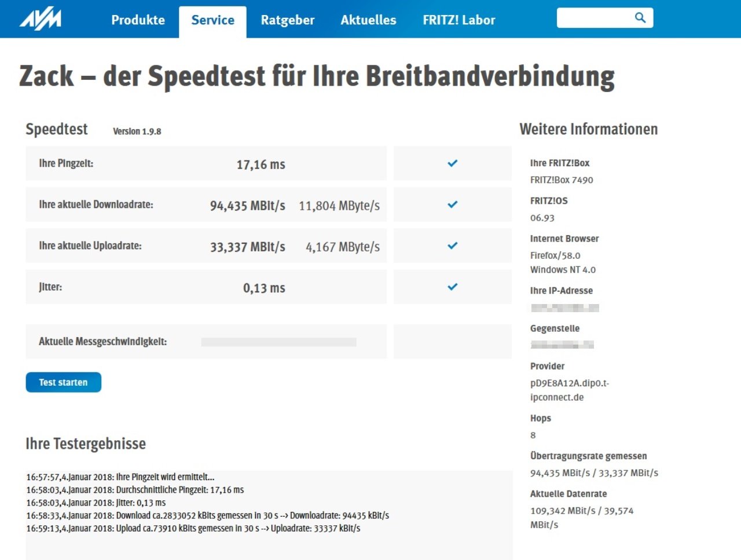741x560 pixels.
Task: Click the Aktuelle Messgeschwindigkeit label
Action: [103, 342]
